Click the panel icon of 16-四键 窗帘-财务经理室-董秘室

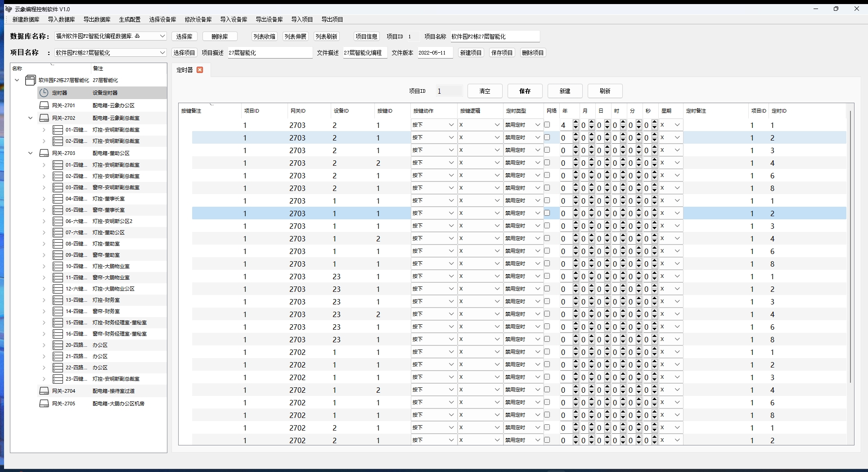(x=58, y=334)
